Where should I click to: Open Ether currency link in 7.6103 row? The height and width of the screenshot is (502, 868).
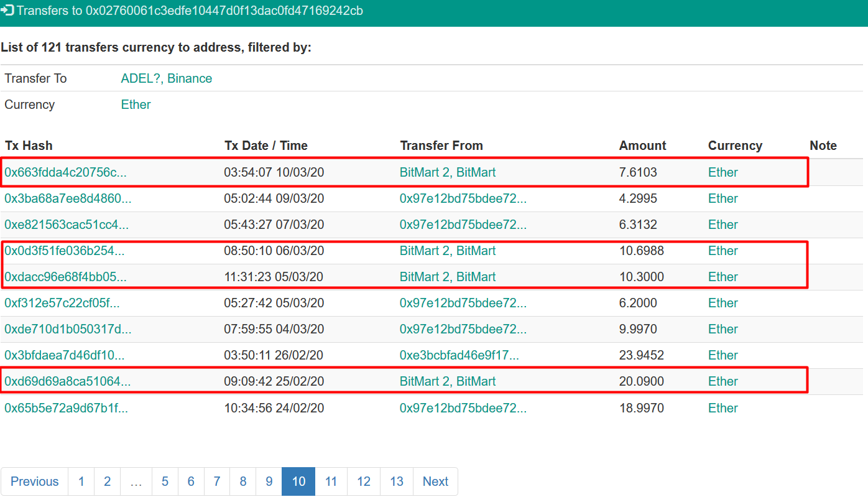723,172
